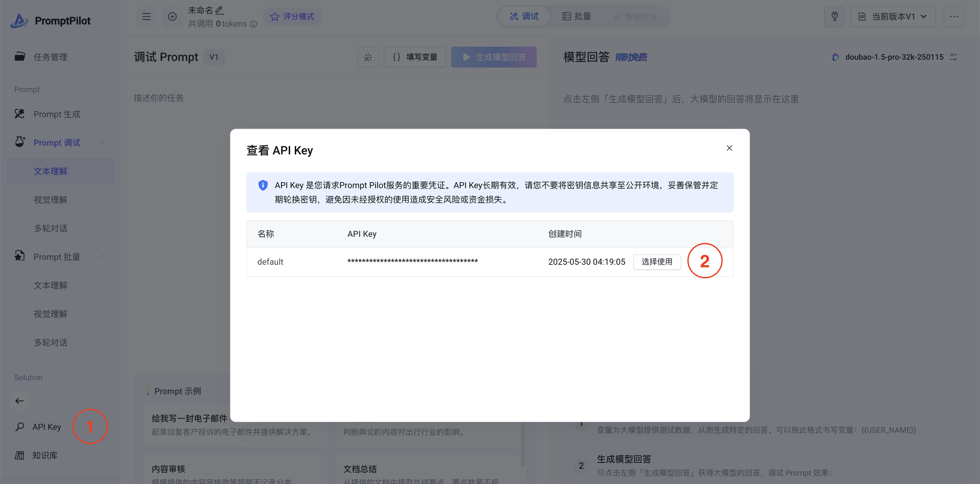980x484 pixels.
Task: Click the default key name cell
Action: (270, 261)
